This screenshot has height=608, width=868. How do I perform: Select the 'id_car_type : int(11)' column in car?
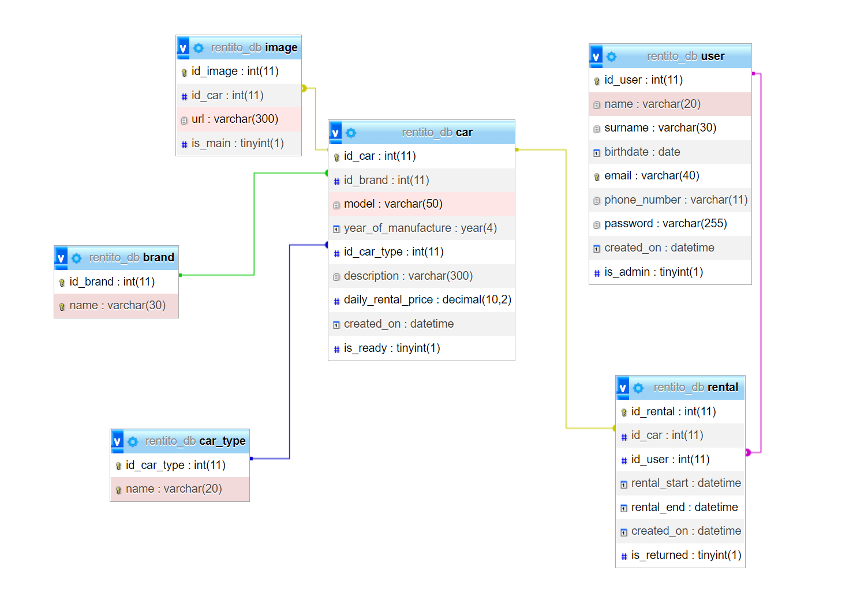[421, 252]
